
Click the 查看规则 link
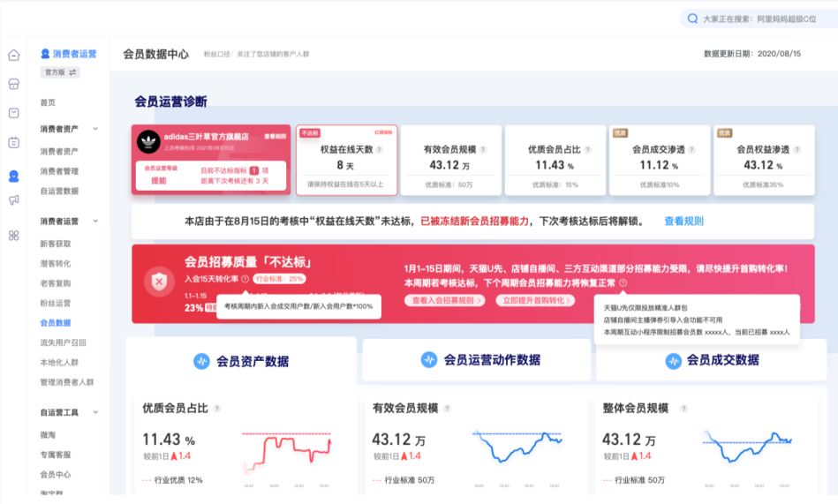point(683,222)
